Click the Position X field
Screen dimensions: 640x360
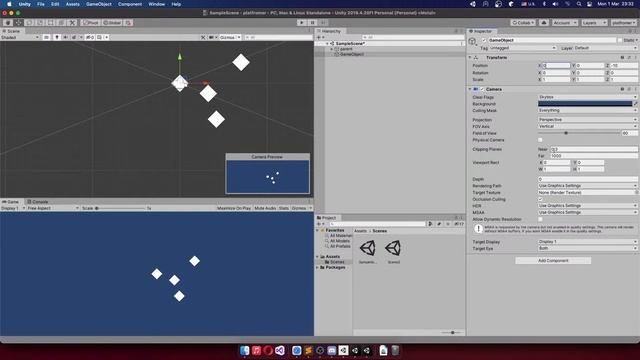point(556,66)
